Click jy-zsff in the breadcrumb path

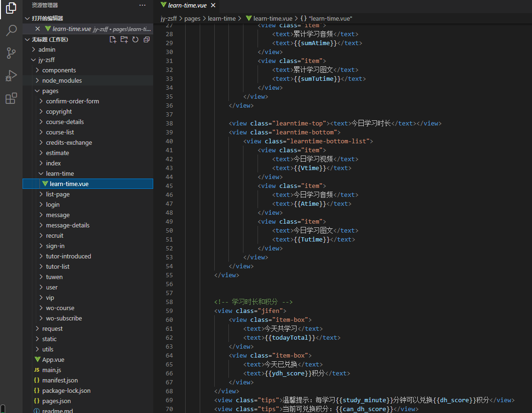pyautogui.click(x=169, y=19)
